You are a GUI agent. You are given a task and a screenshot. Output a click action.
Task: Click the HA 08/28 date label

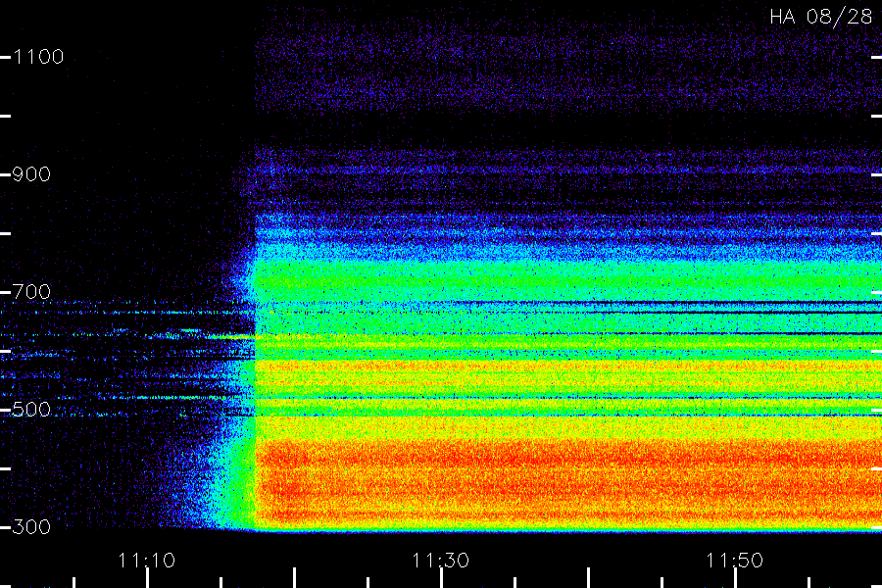[x=820, y=17]
